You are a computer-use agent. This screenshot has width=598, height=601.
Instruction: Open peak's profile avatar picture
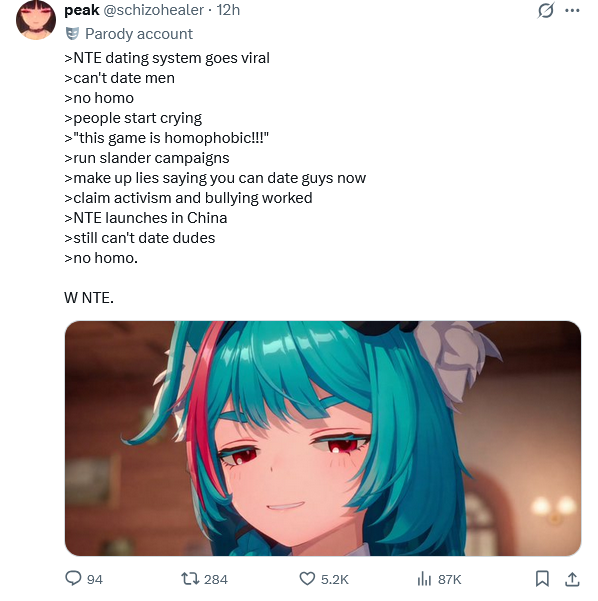click(36, 20)
